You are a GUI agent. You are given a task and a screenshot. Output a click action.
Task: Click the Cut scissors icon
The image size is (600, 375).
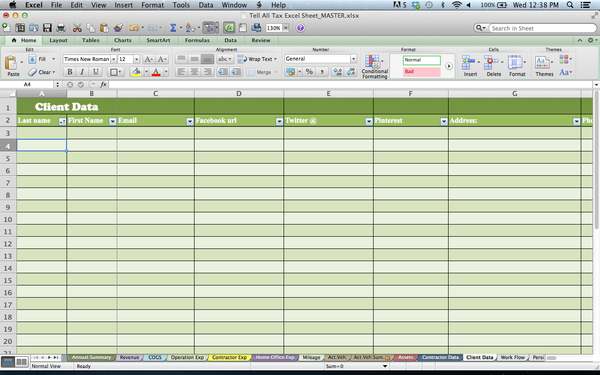[x=77, y=28]
